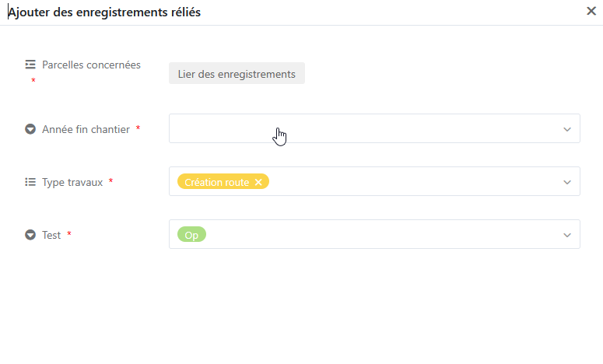603x364 pixels.
Task: Remove the Création route tag with its X
Action: tap(259, 182)
